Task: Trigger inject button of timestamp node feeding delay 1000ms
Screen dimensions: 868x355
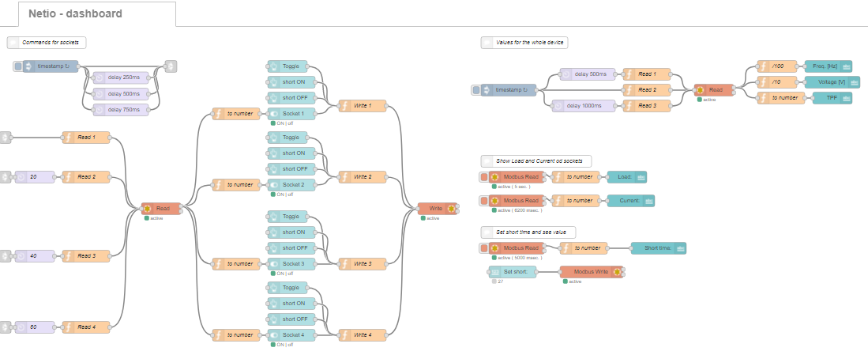Action: coord(476,89)
